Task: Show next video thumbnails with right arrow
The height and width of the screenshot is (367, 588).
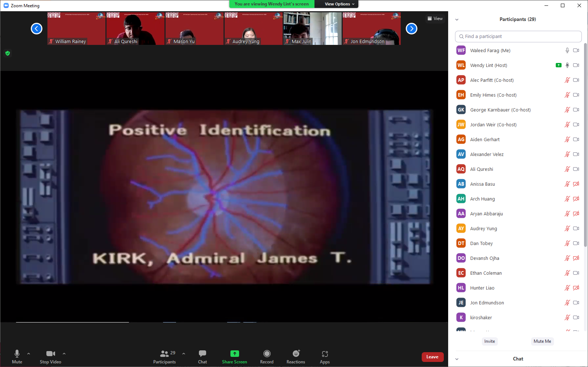Action: 412,29
